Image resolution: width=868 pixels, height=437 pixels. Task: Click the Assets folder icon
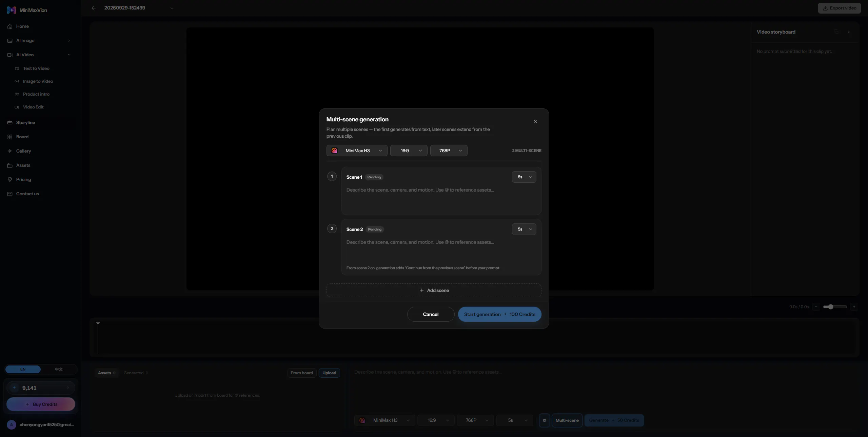[x=10, y=165]
